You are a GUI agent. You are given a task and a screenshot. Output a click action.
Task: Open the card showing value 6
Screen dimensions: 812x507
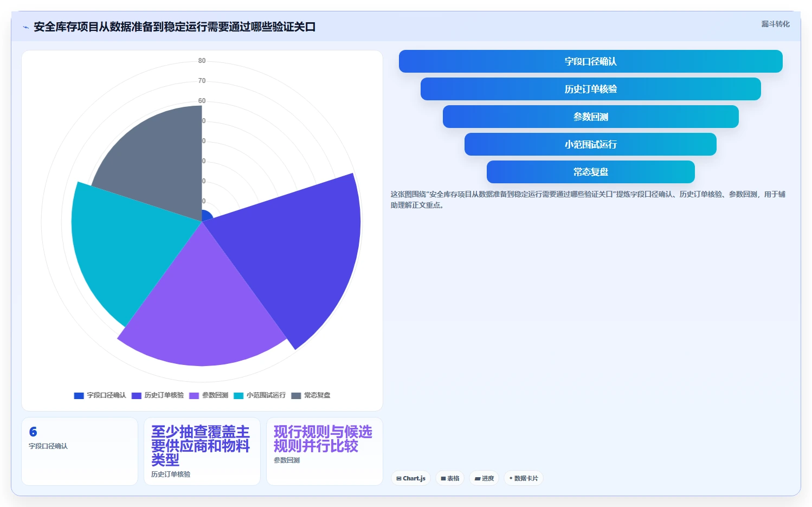(80, 451)
